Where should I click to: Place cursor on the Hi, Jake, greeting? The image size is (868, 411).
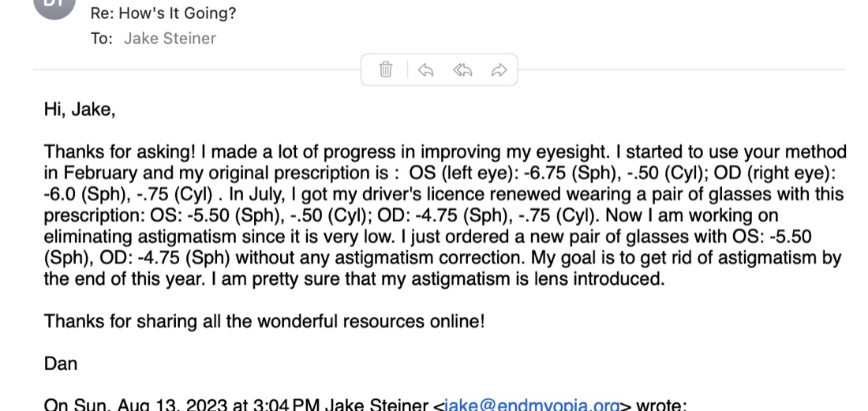(x=80, y=110)
